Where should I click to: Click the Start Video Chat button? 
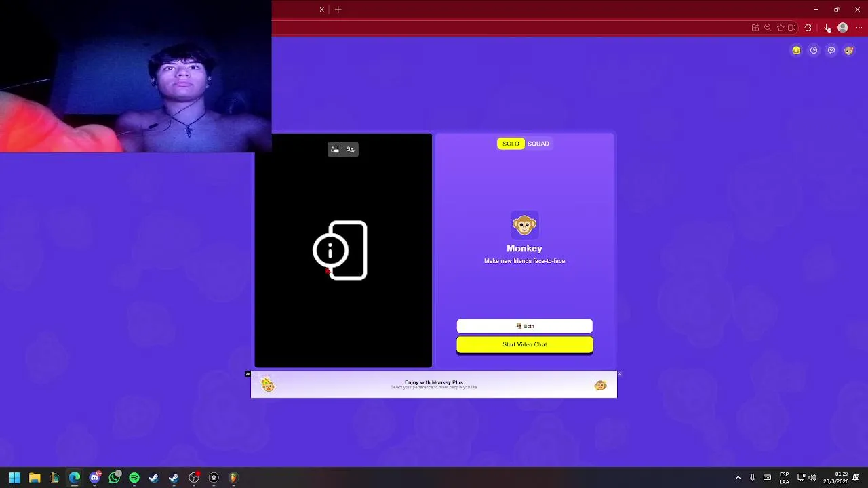(524, 344)
